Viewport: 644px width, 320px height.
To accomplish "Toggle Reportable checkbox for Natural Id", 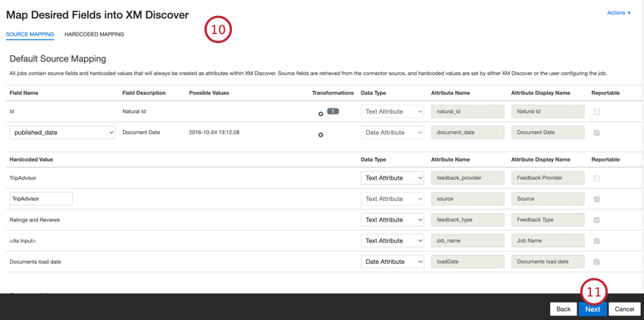I will pyautogui.click(x=596, y=111).
